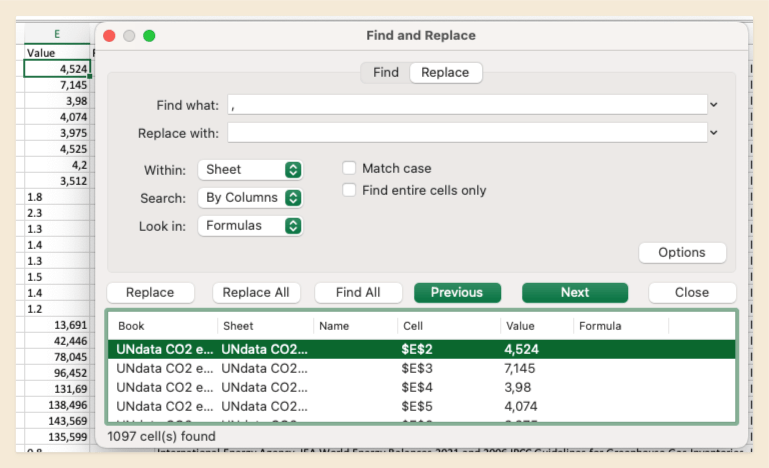The height and width of the screenshot is (468, 769).
Task: Click the Replace All button
Action: (x=255, y=292)
